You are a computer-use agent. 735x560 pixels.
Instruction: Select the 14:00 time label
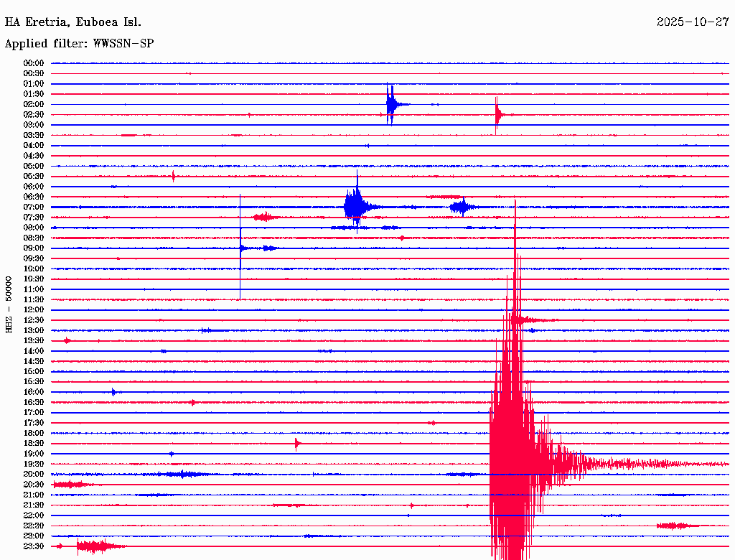(34, 351)
